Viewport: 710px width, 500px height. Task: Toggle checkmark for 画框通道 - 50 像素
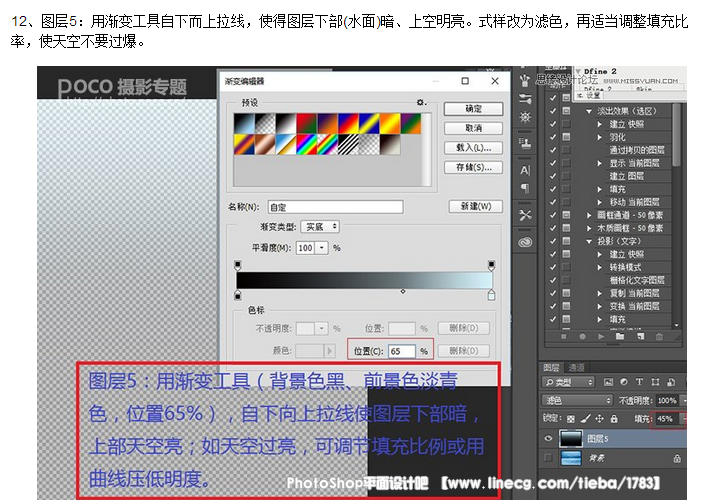(x=553, y=215)
